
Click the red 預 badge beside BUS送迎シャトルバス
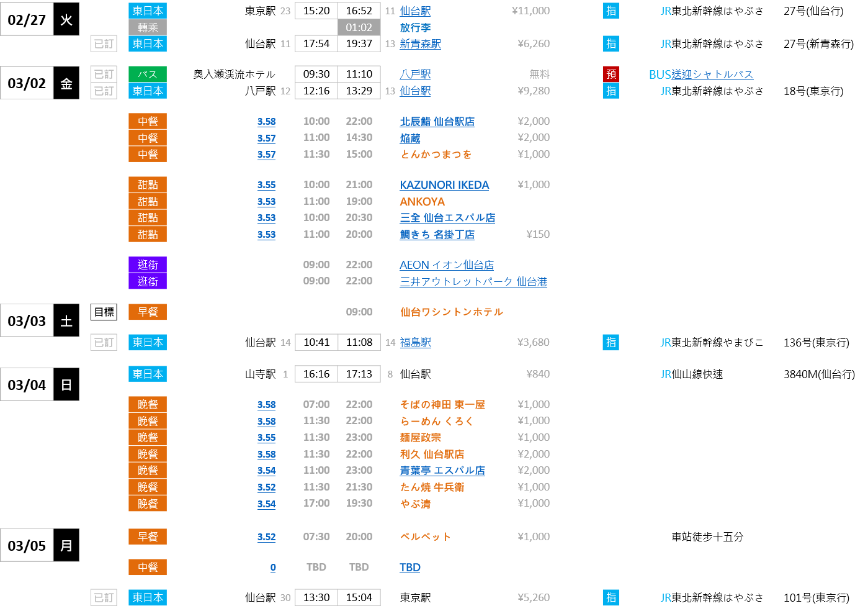tap(611, 74)
